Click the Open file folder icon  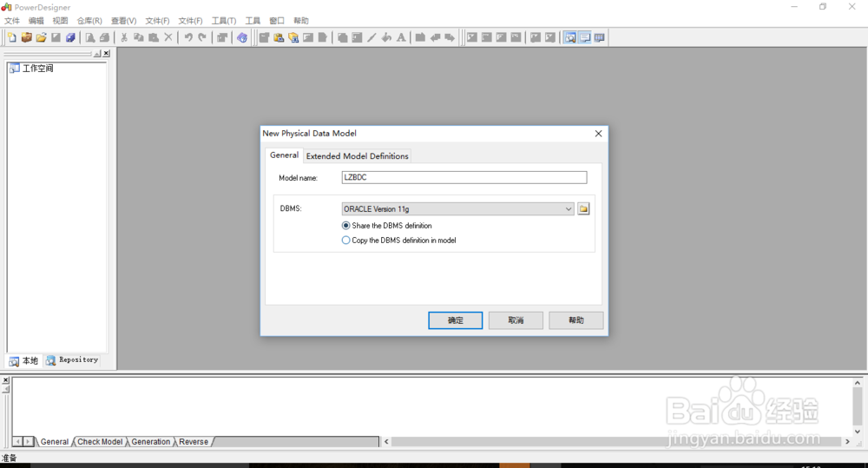tap(41, 37)
